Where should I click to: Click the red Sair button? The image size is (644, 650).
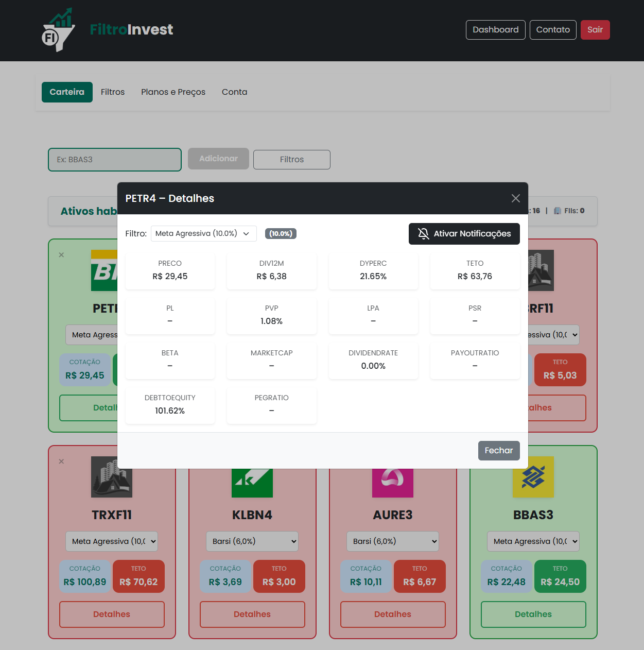[595, 30]
